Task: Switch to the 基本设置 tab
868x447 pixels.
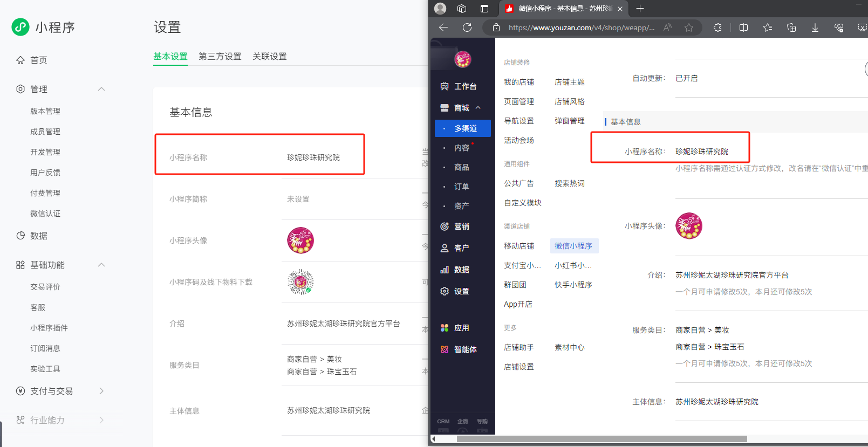Action: pos(170,57)
